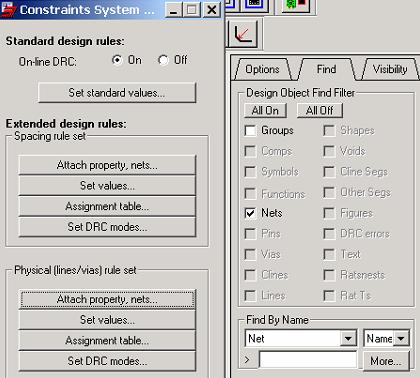Toggle the Figures checkbox
The width and height of the screenshot is (420, 378).
(x=329, y=213)
